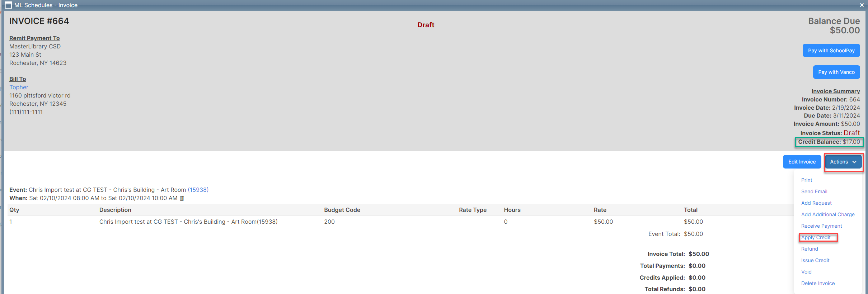Screen dimensions: 868x294
Task: Open event link 15938
Action: [x=198, y=190]
